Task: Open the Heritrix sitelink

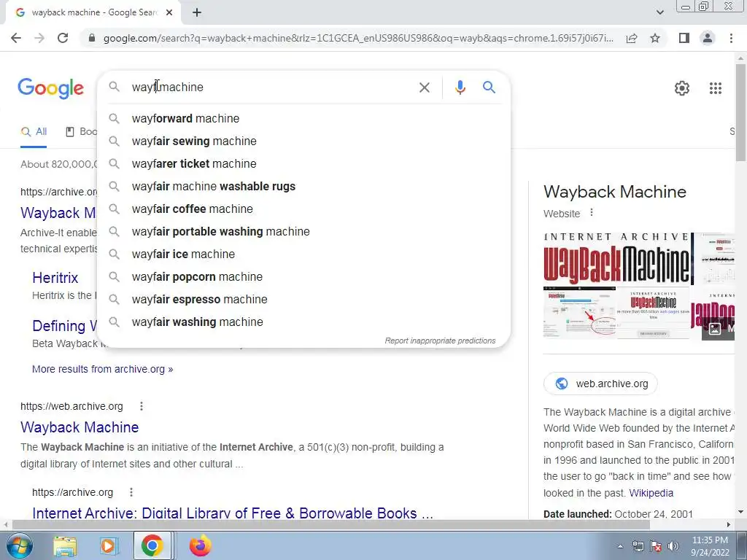Action: tap(55, 278)
